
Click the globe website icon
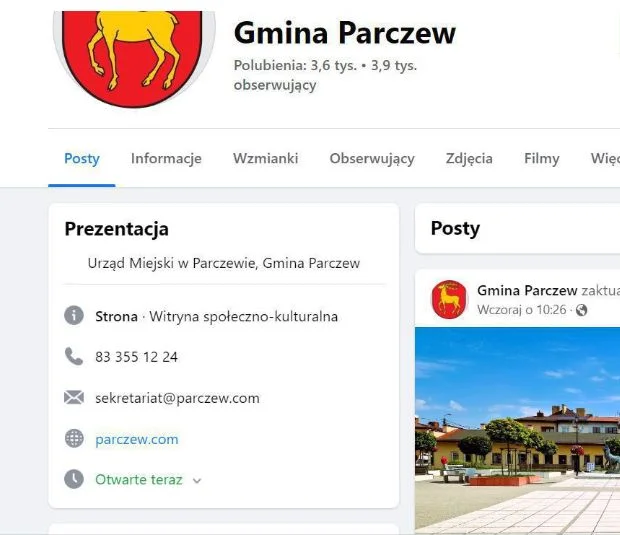click(74, 439)
